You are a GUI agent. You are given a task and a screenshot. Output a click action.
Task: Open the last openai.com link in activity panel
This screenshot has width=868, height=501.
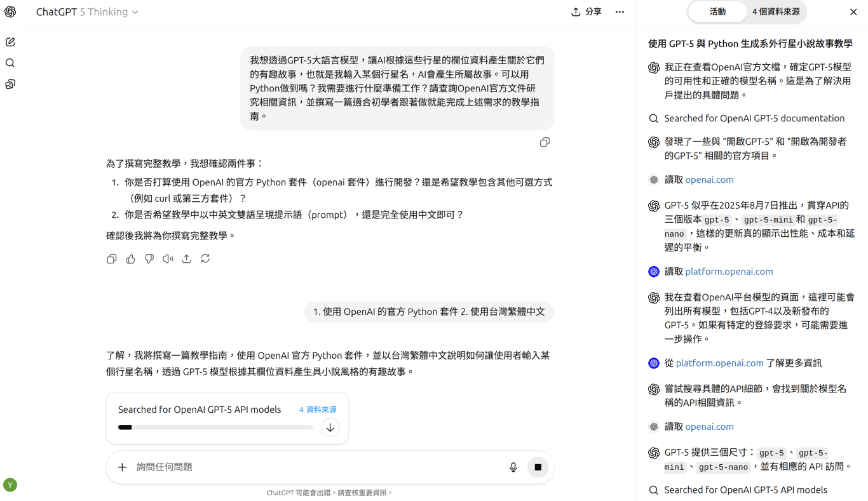(x=709, y=427)
